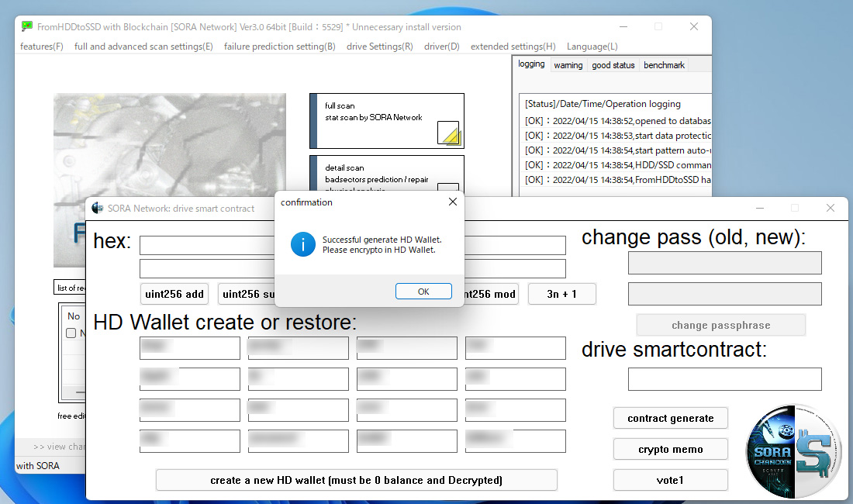
Task: Click the FromHDDtoSSD app icon in title bar
Action: 26,26
